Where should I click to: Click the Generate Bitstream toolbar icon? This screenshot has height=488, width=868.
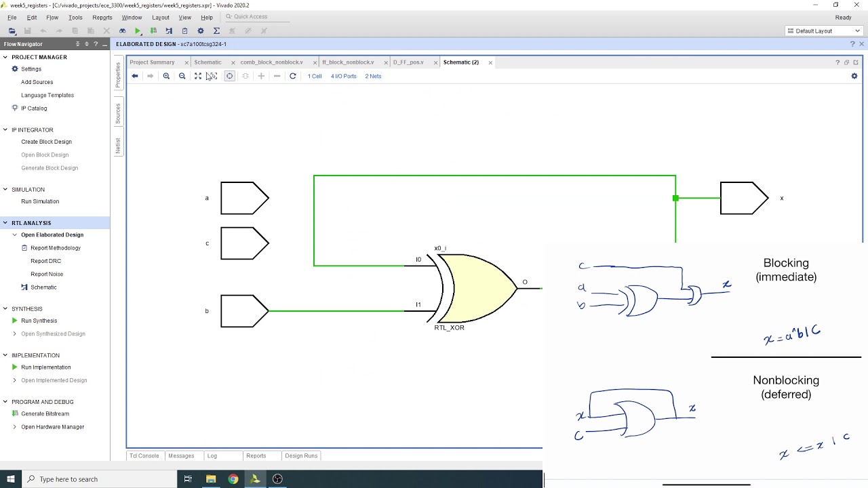tap(153, 30)
